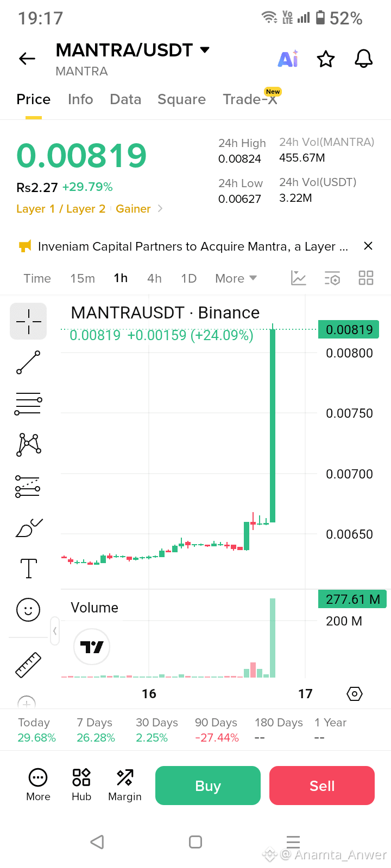Select the 30 Days 2.25% performance

click(x=157, y=730)
